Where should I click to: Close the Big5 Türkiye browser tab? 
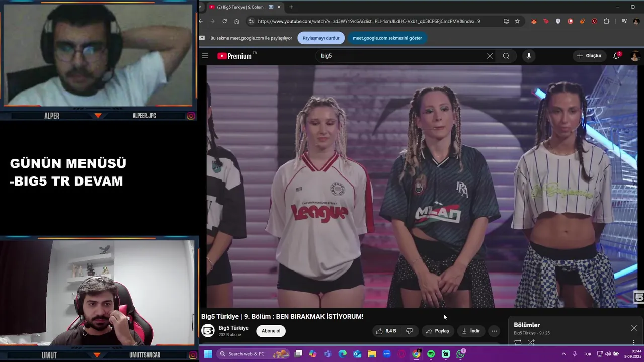point(279,7)
